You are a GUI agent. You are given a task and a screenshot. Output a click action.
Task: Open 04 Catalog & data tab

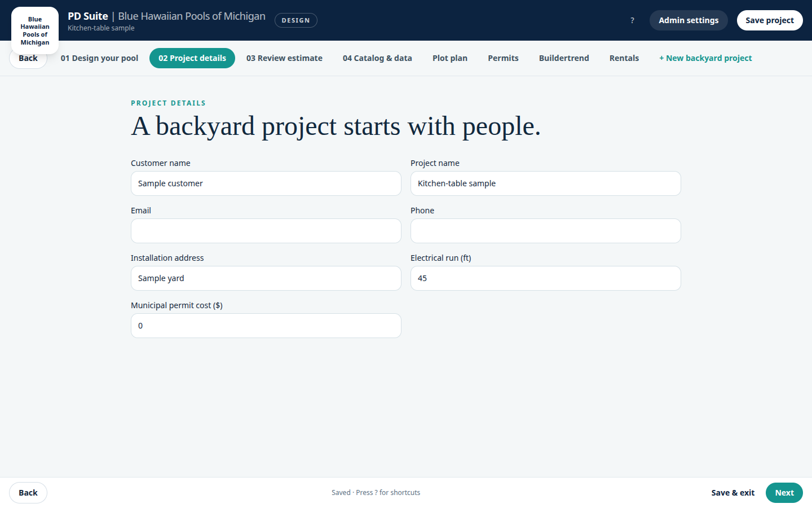[377, 58]
